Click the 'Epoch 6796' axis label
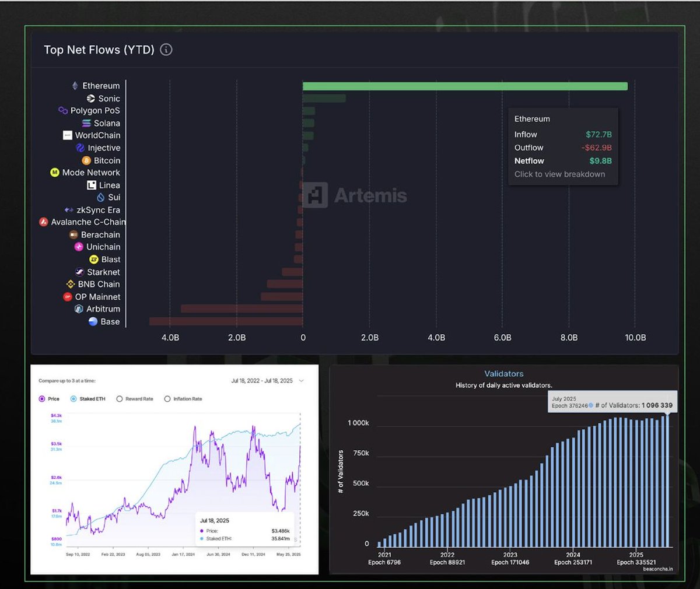700x589 pixels. coord(384,562)
